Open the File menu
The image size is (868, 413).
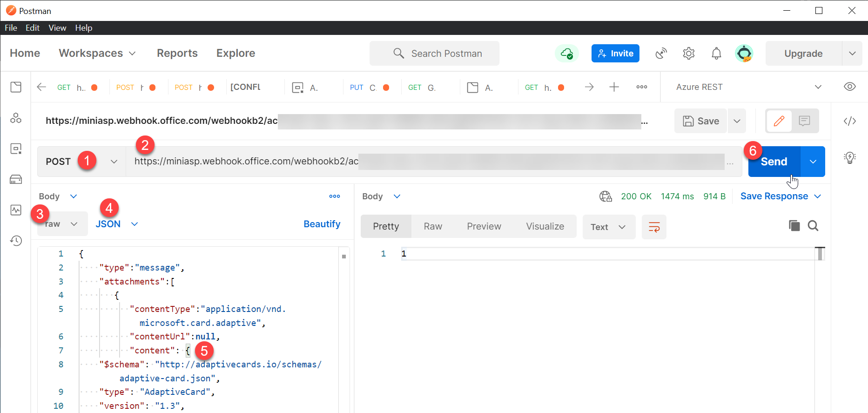(x=11, y=28)
